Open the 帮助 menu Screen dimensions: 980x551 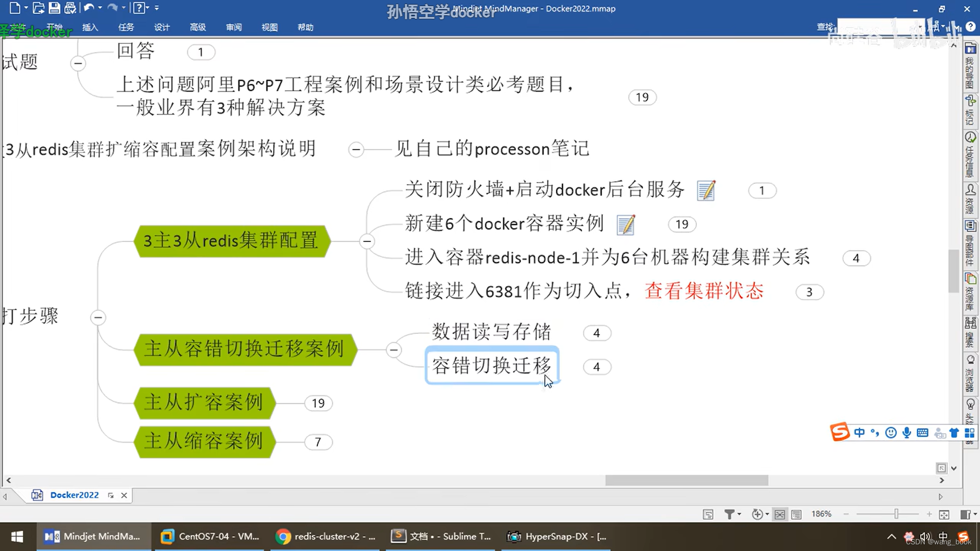(305, 28)
